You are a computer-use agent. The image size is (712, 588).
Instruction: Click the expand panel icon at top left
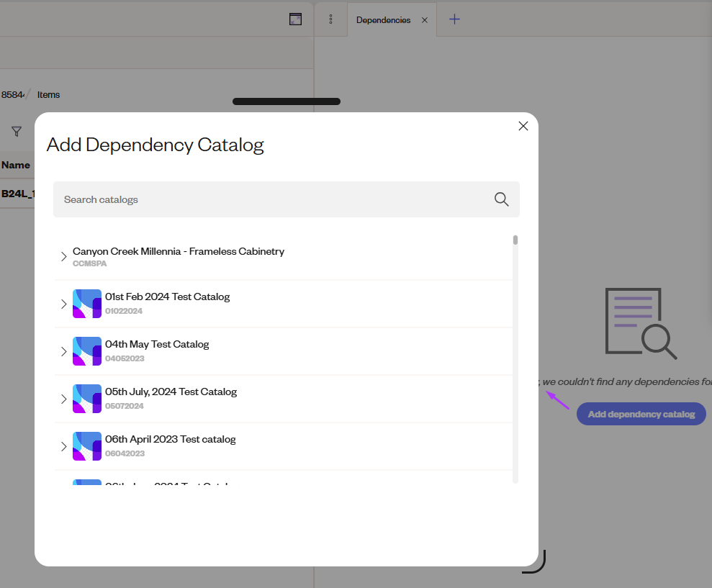tap(295, 19)
